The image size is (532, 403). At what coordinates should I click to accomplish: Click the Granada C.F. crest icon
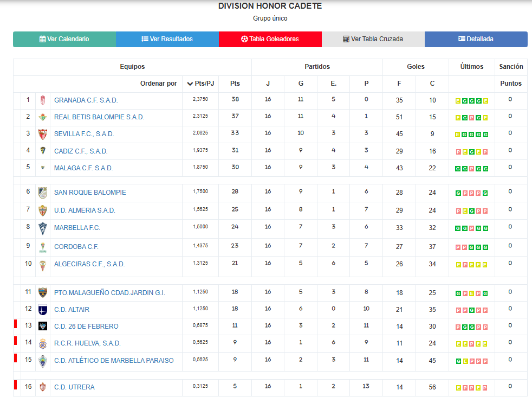point(43,100)
